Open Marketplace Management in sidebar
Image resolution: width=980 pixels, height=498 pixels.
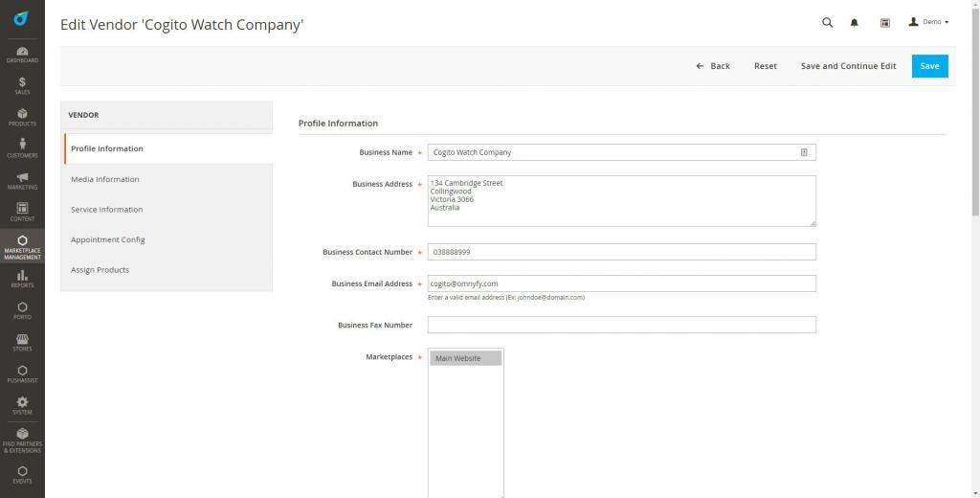click(x=22, y=247)
